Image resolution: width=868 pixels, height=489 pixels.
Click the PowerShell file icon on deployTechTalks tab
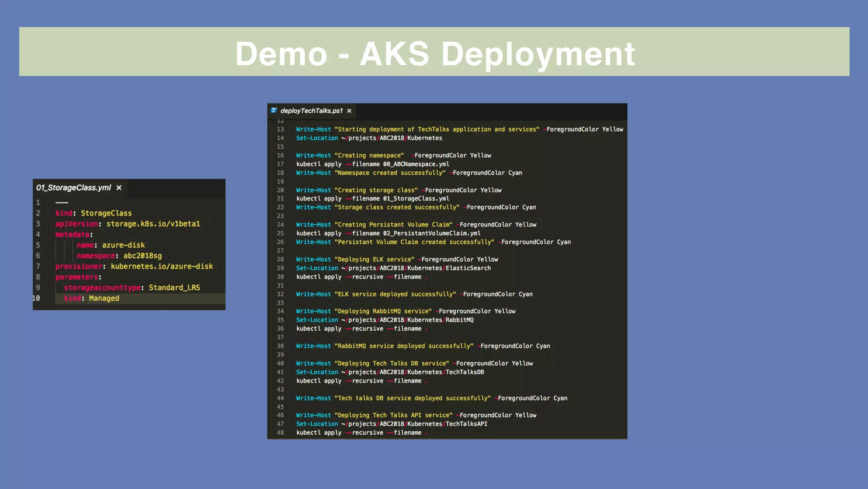click(274, 110)
